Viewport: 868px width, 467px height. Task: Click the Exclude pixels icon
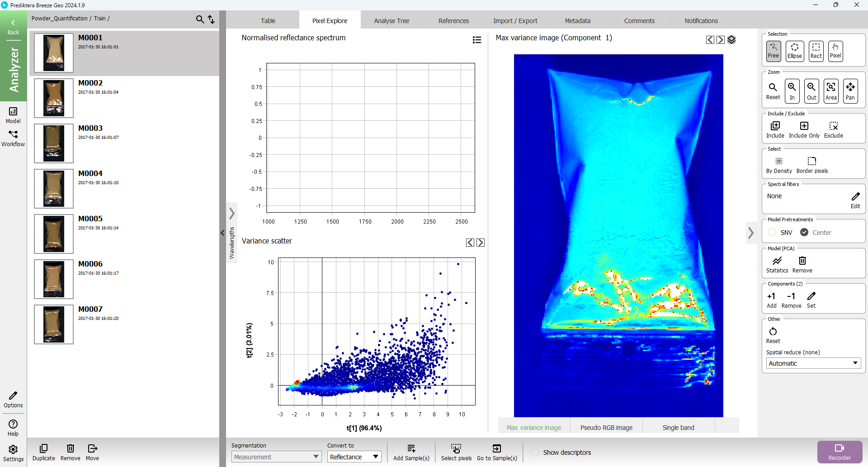[833, 129]
